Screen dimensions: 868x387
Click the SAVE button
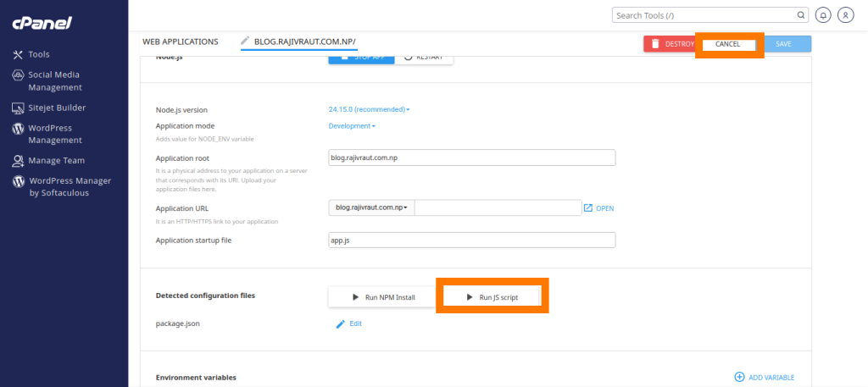pos(783,44)
